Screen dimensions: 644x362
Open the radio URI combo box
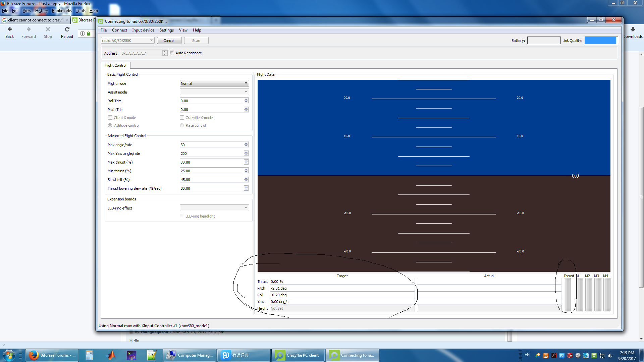click(x=127, y=41)
